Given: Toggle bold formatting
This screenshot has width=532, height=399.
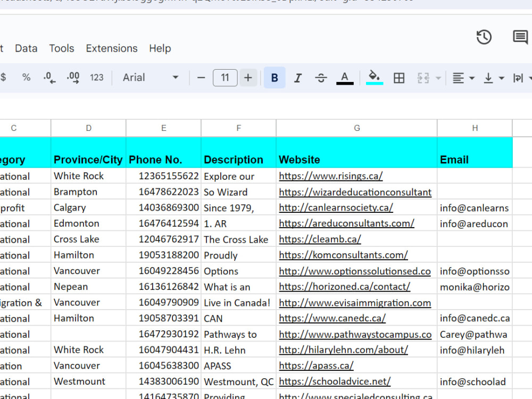Looking at the screenshot, I should [x=275, y=78].
